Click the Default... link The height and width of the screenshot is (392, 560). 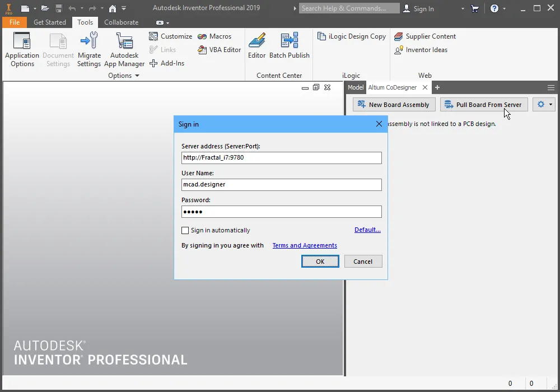(367, 230)
